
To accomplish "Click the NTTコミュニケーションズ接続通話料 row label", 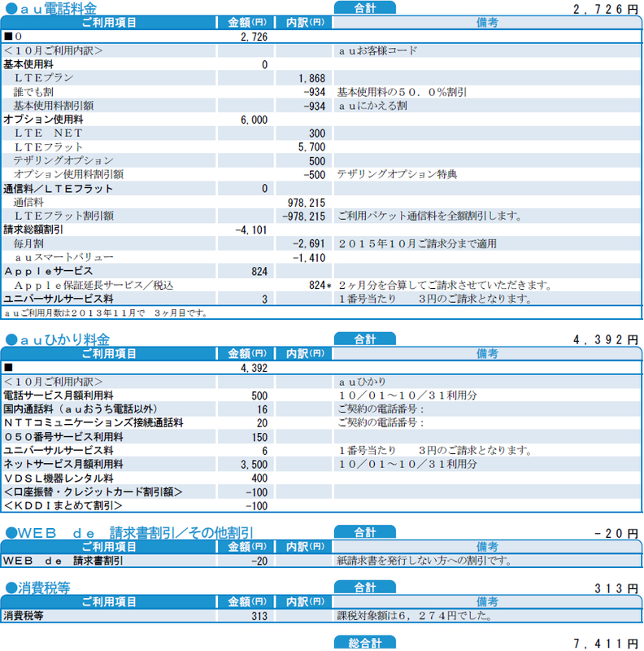I will [94, 422].
